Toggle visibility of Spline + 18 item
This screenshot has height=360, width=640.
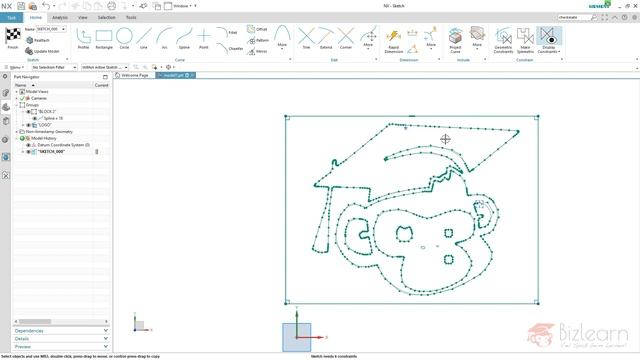coord(35,118)
